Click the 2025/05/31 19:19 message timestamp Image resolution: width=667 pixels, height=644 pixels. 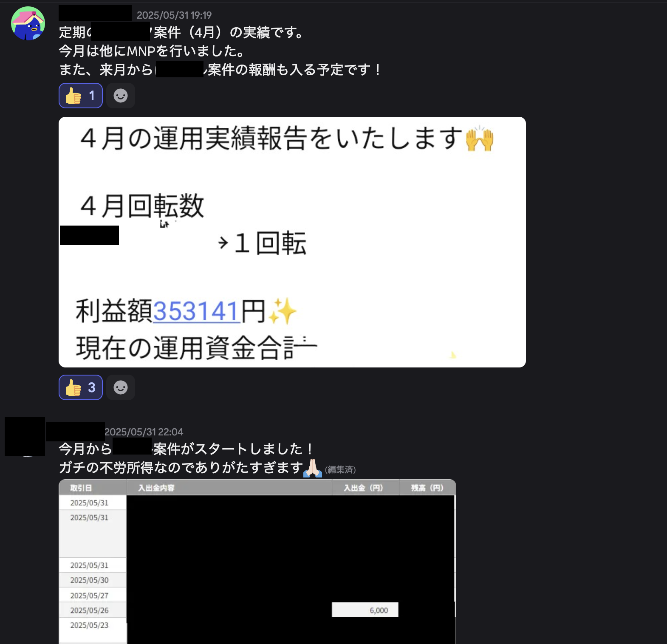174,15
